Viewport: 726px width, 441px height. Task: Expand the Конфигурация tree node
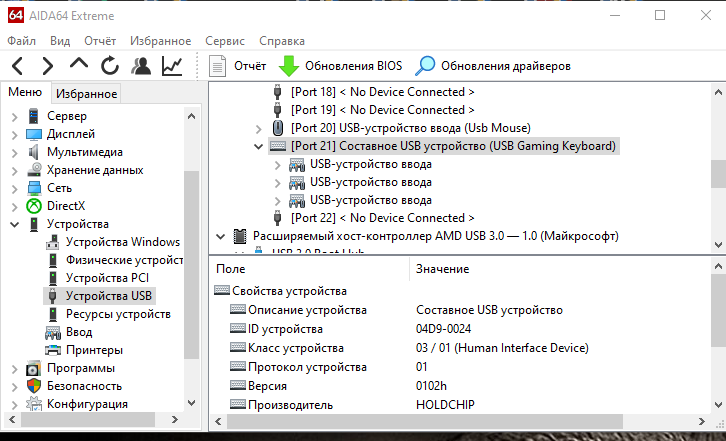(14, 404)
